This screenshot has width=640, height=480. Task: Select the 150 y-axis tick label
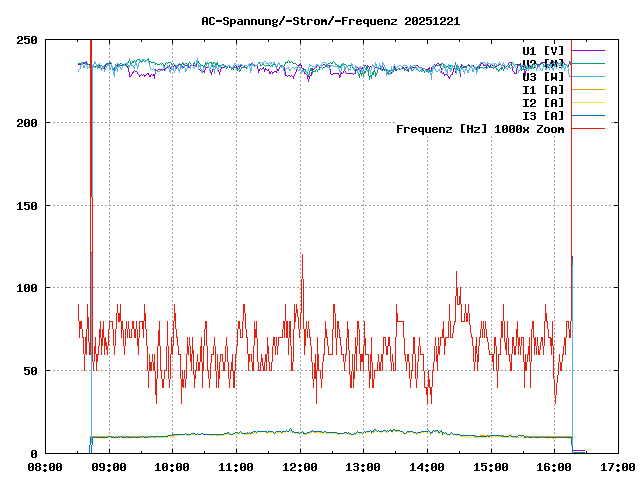[27, 205]
